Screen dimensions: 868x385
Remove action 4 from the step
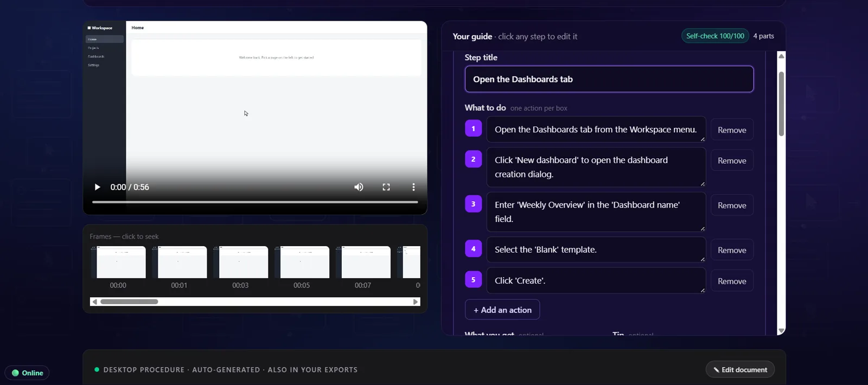tap(732, 250)
